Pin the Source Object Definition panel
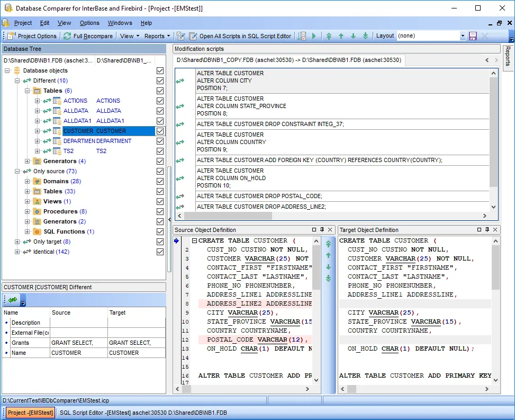 (322, 230)
